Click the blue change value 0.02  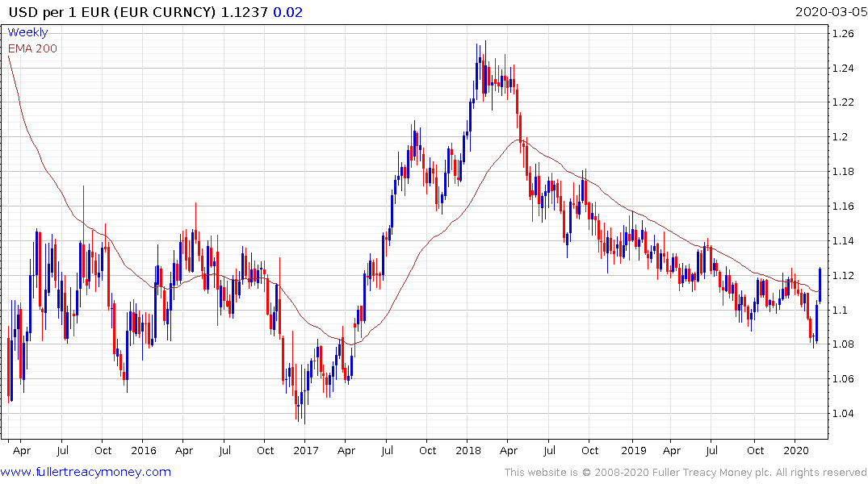(x=288, y=12)
